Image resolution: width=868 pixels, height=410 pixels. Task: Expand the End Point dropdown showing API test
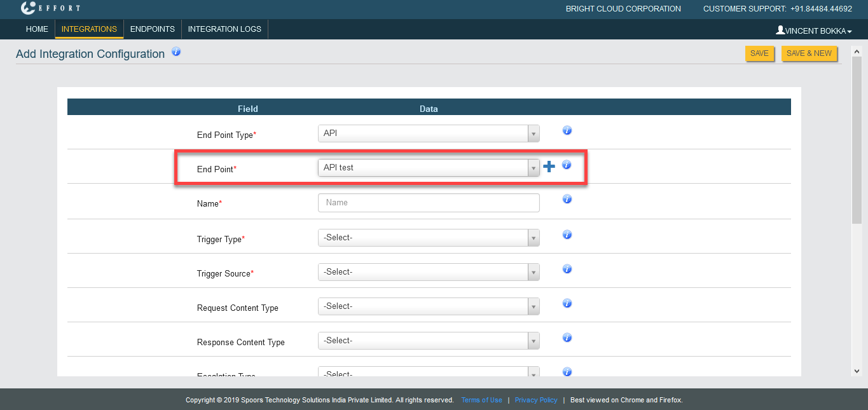pos(428,168)
